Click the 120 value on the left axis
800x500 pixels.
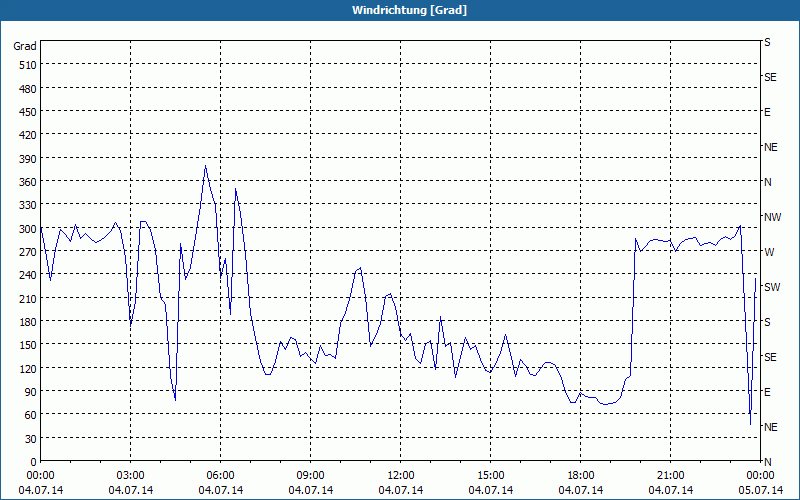pos(28,369)
